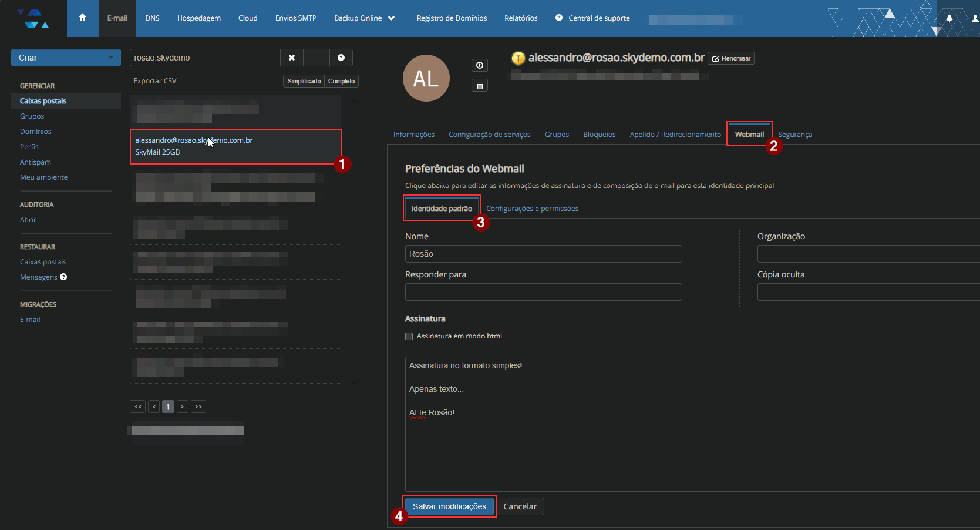Click the Exportar CSV link
The image size is (980, 530).
tap(155, 81)
